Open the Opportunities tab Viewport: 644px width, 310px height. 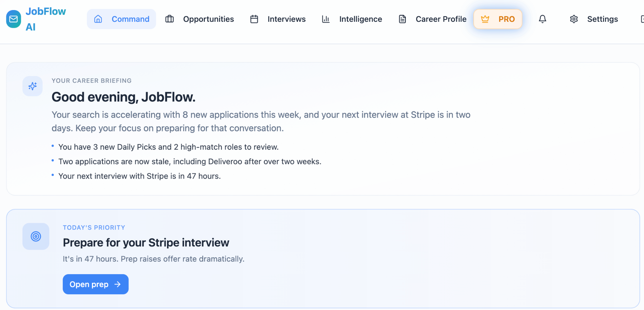click(x=200, y=19)
